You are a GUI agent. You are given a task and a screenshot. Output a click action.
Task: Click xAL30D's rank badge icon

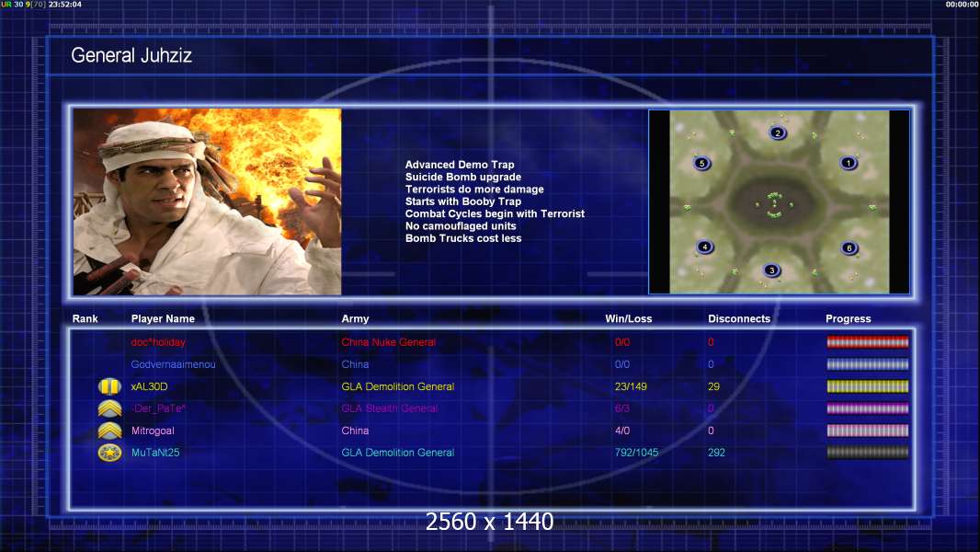pos(110,386)
